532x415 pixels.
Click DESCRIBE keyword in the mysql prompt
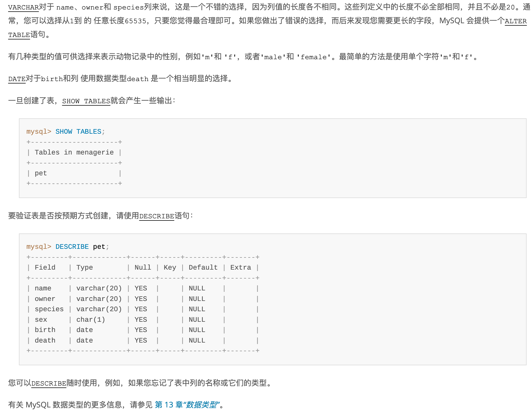[x=72, y=247]
